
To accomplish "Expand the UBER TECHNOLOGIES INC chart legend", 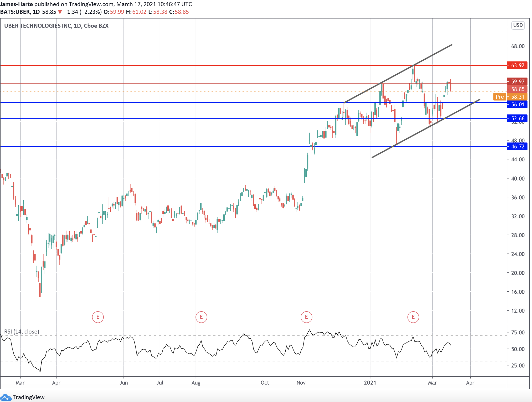I will pos(56,26).
